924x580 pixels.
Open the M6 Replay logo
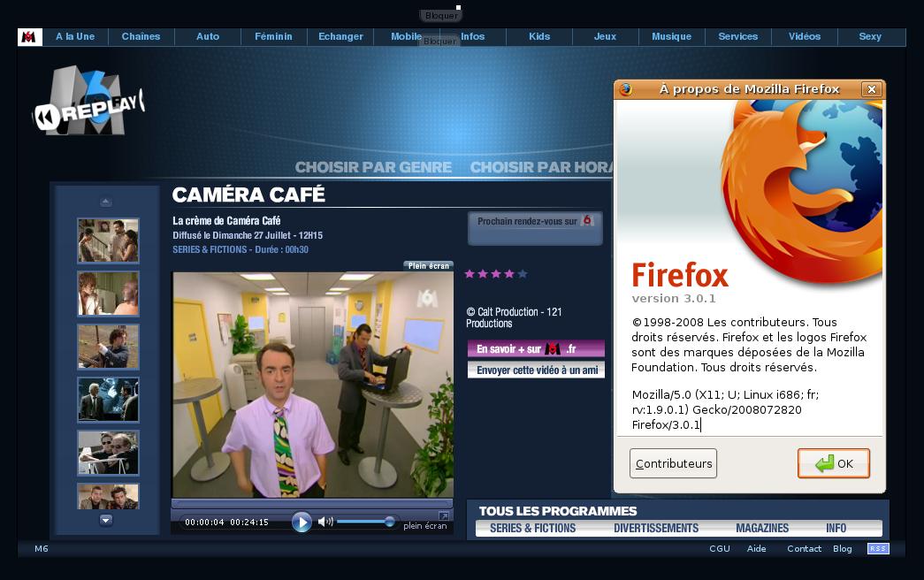[88, 102]
